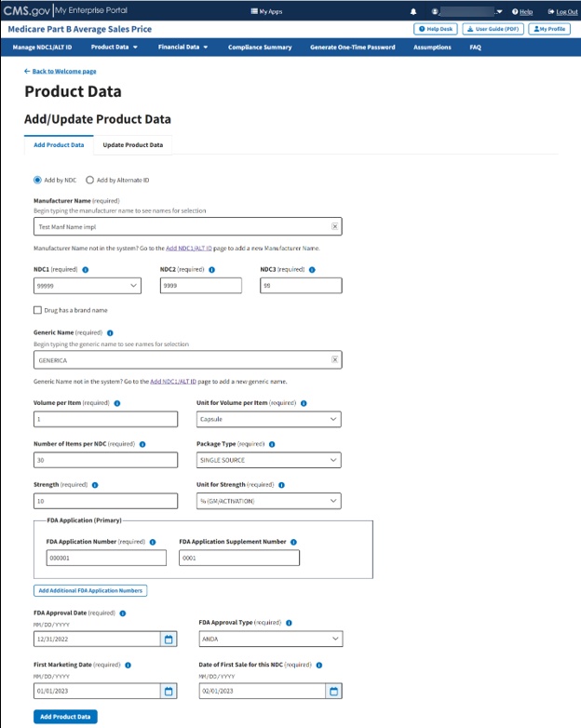This screenshot has width=581, height=728.
Task: Follow the Back to Welcome page link
Action: (x=63, y=71)
